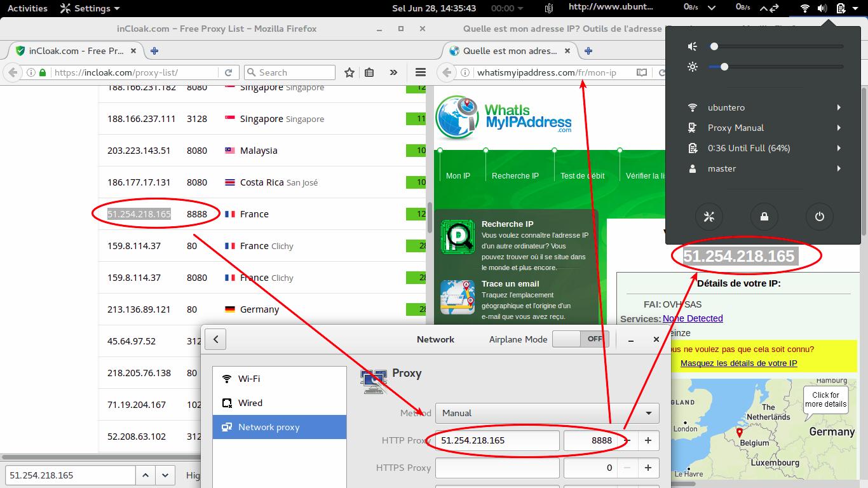Click the HTTPS Proxy address field
This screenshot has height=488, width=868.
[x=497, y=468]
